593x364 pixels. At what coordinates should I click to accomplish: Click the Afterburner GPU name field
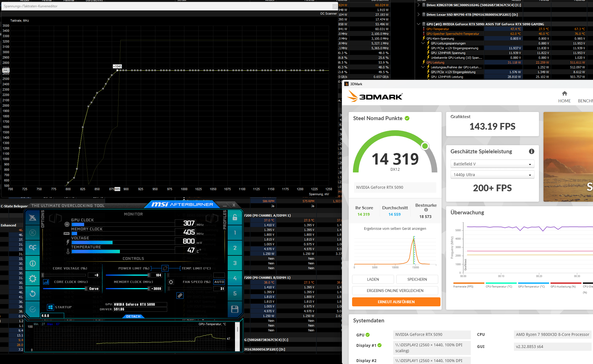pos(140,304)
